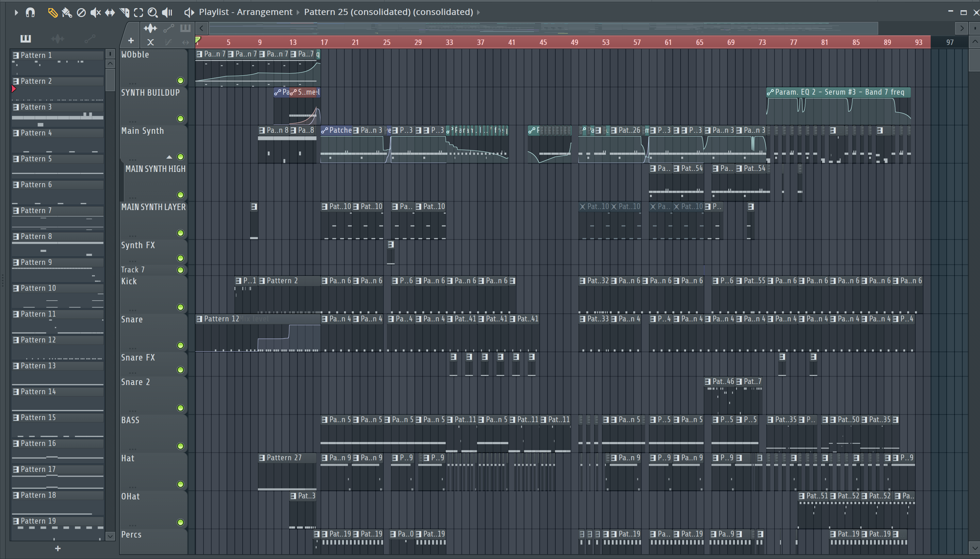Screen dimensions: 980x559
Task: Mute the Synth FX track
Action: 180,258
